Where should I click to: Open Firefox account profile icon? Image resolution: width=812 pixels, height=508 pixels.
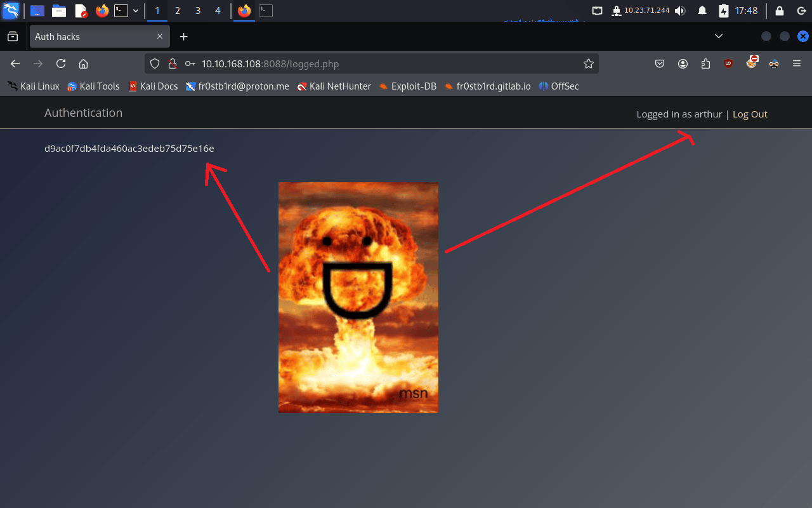tap(683, 63)
